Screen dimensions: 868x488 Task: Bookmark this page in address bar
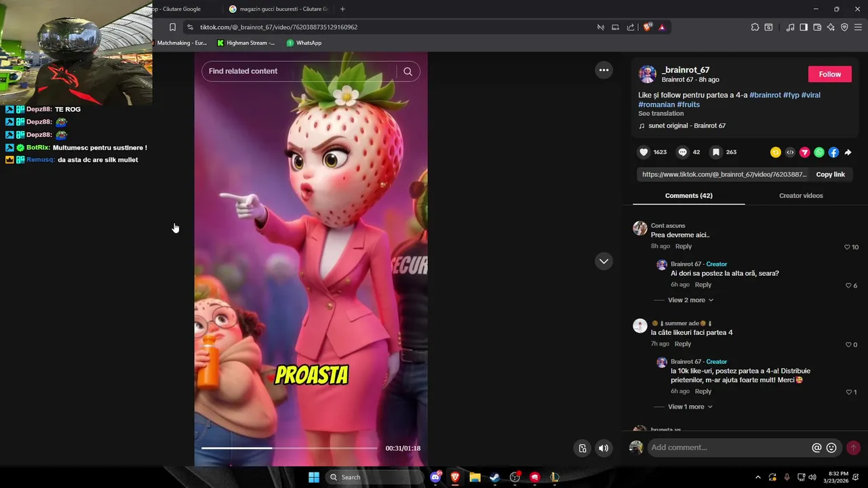pyautogui.click(x=172, y=27)
